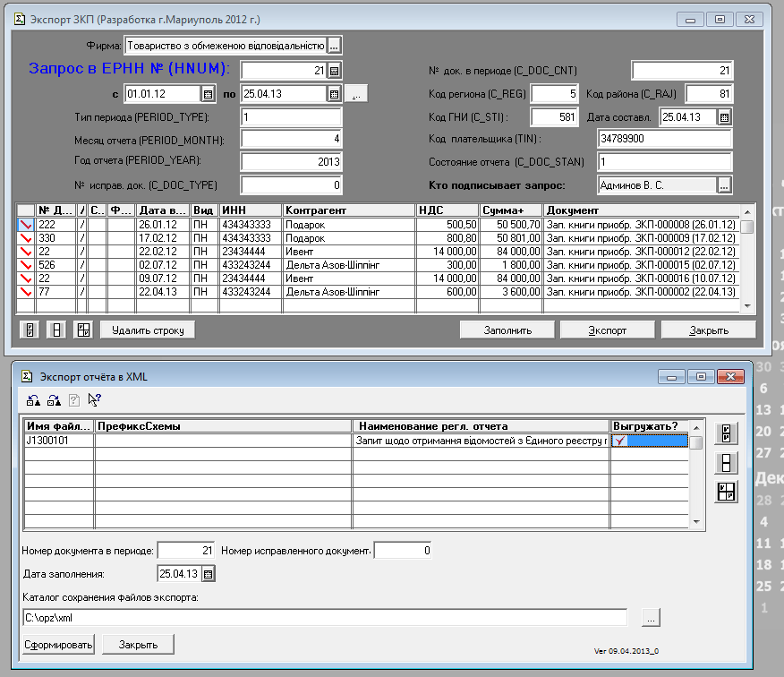Click scroll-up arrow of XML export table
This screenshot has height=677, width=784.
(x=696, y=428)
